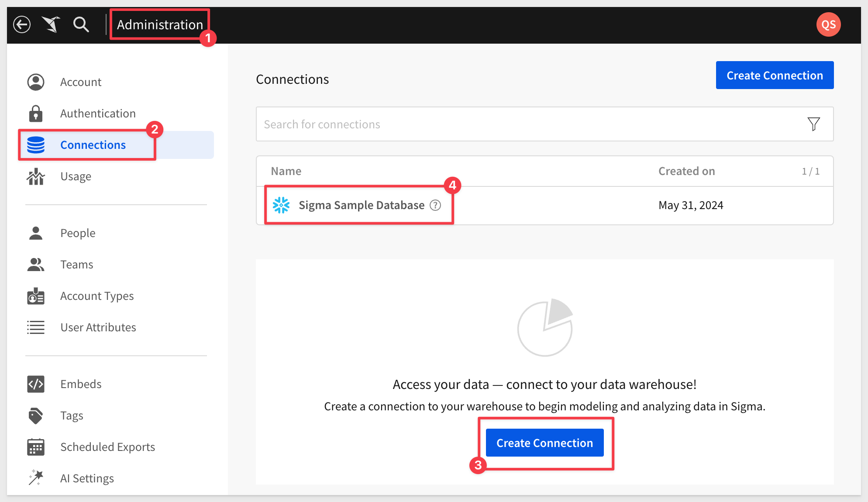
Task: Open the QS user avatar menu
Action: pyautogui.click(x=828, y=24)
